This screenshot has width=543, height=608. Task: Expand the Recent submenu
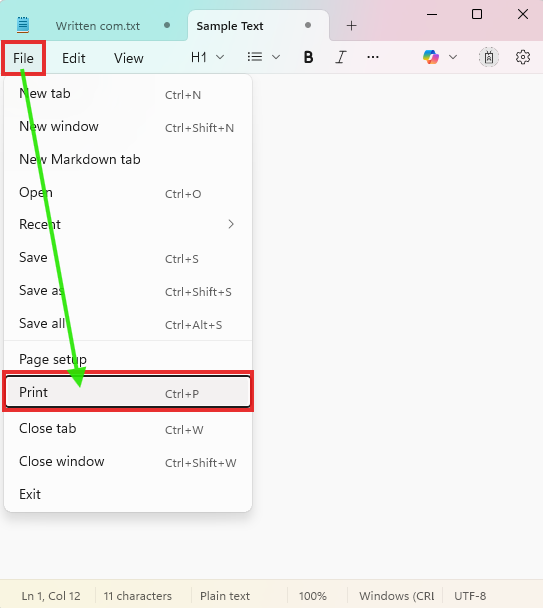[x=128, y=225]
